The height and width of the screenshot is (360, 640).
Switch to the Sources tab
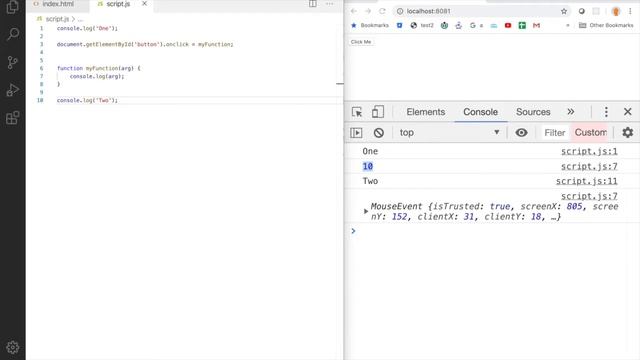click(533, 112)
